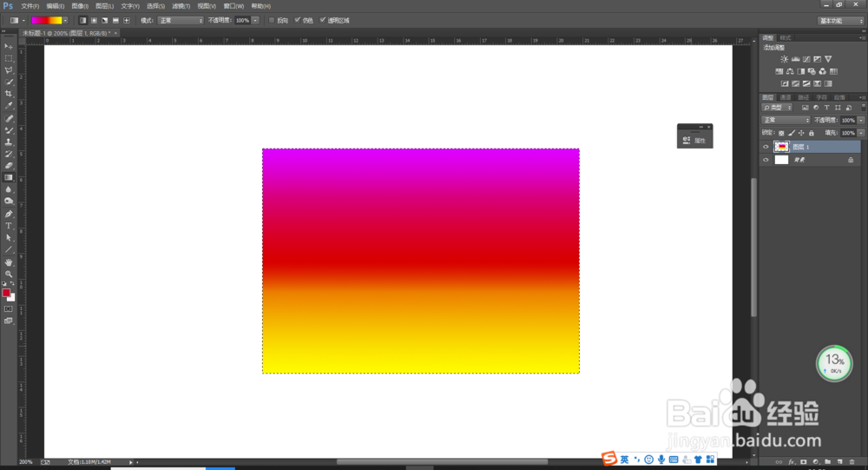Viewport: 868px width, 470px height.
Task: Click the red foreground color swatch
Action: tap(6, 293)
